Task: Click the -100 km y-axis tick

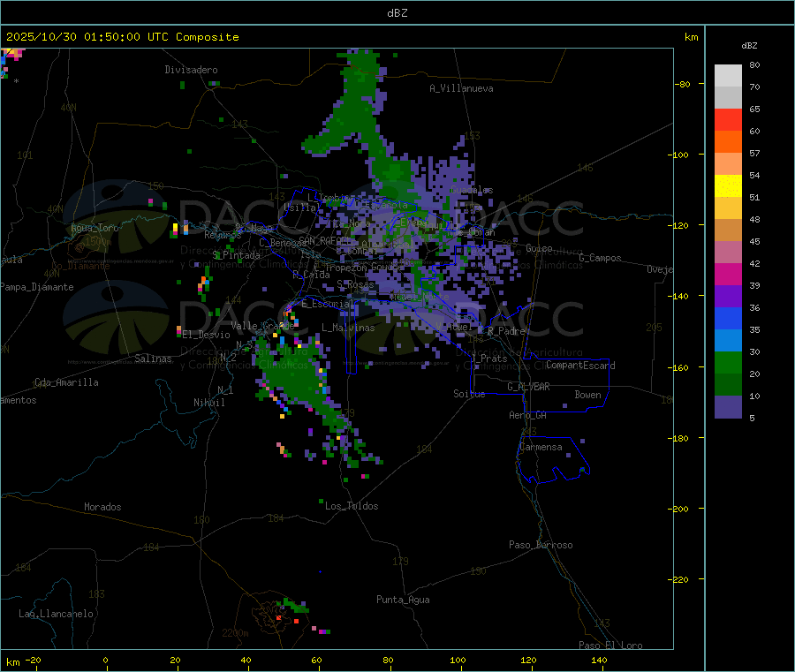Action: click(x=678, y=155)
